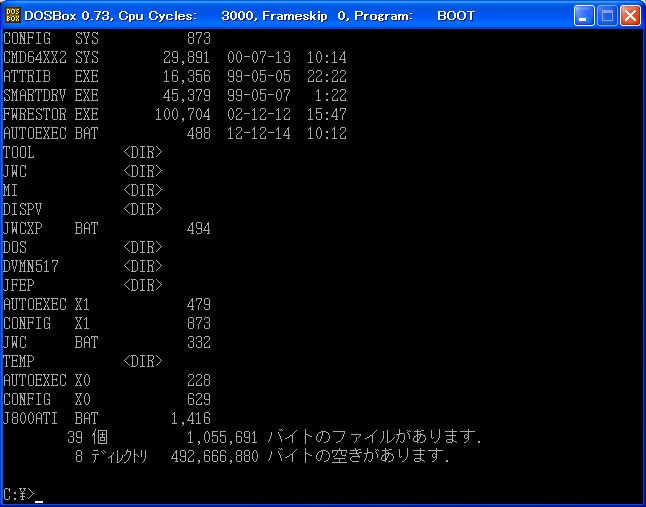Click the file size 45,379
The height and width of the screenshot is (507, 646).
187,96
